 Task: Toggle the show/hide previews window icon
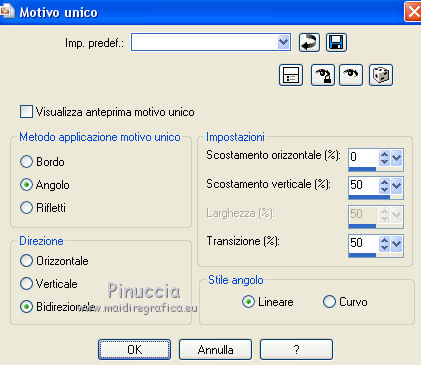[291, 75]
